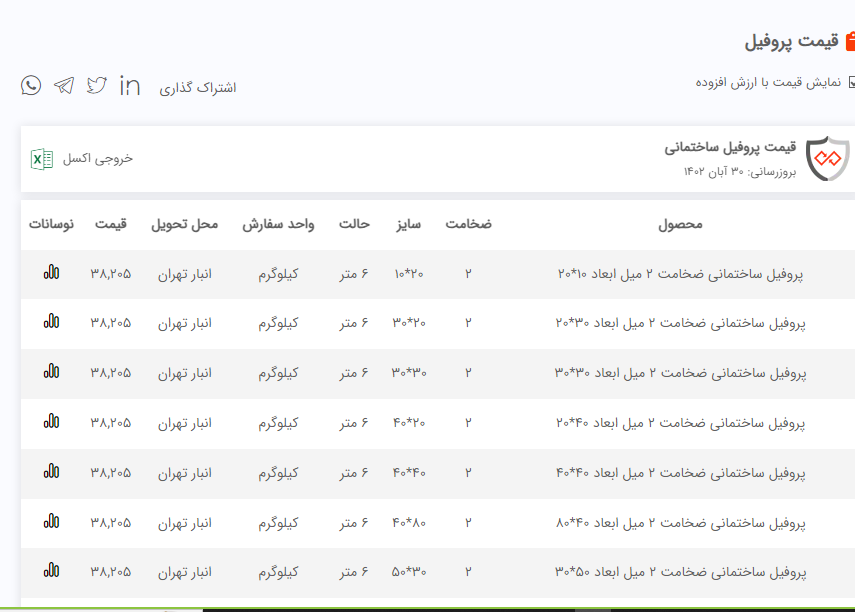This screenshot has width=855, height=612.
Task: Open product پروفیل ساختمانی ضخامت ۲ میل ابعاد ۱۰*۲۰
Action: point(680,273)
